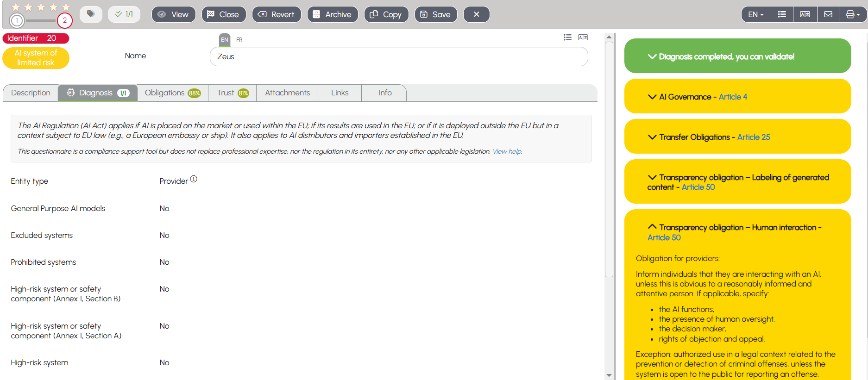This screenshot has width=868, height=380.
Task: Click the info icon next to Provider
Action: tap(194, 179)
